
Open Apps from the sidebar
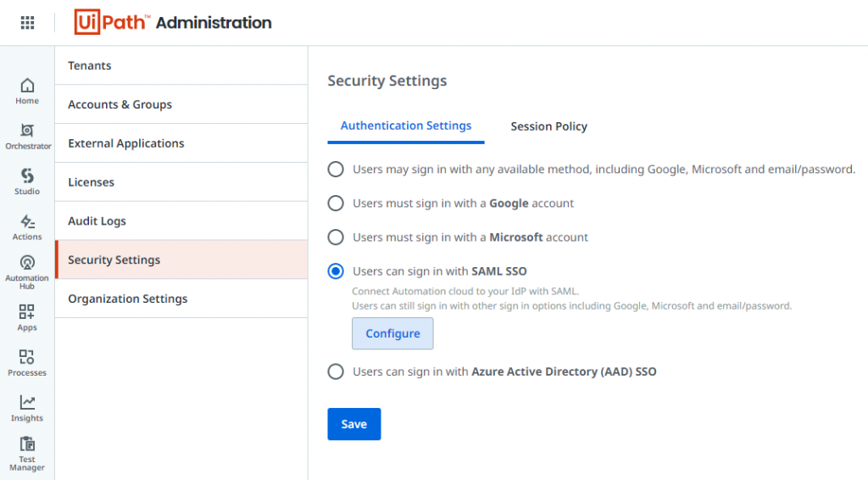click(27, 318)
